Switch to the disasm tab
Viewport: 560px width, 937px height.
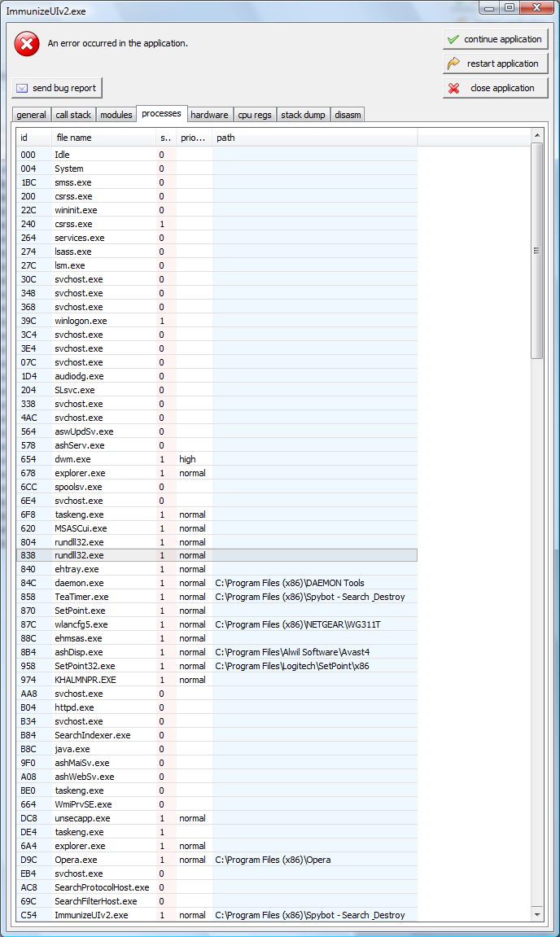point(348,115)
